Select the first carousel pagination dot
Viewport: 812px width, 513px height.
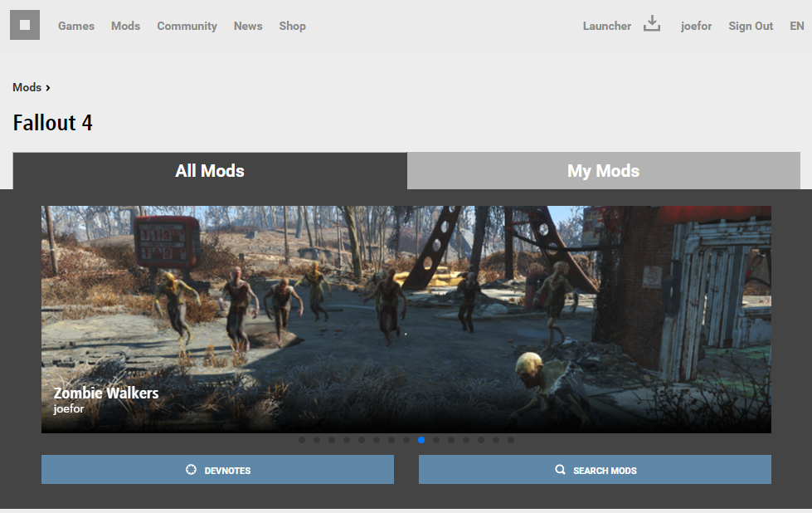302,440
